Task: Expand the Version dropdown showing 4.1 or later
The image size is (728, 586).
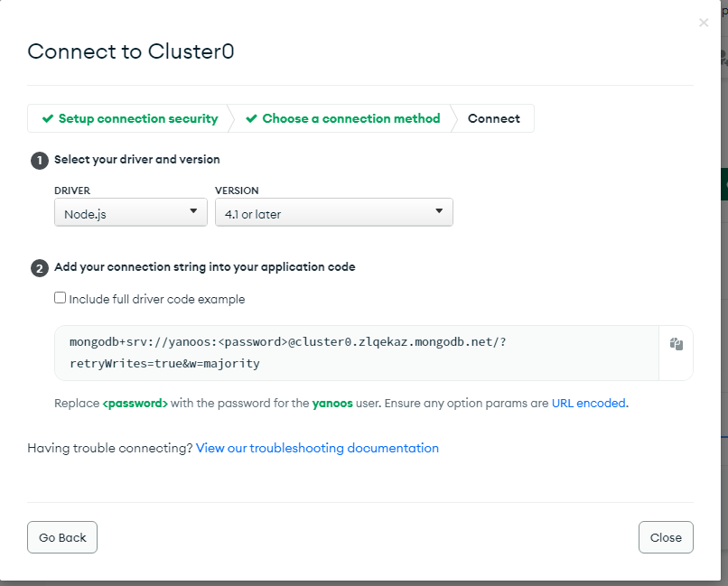Action: [333, 212]
